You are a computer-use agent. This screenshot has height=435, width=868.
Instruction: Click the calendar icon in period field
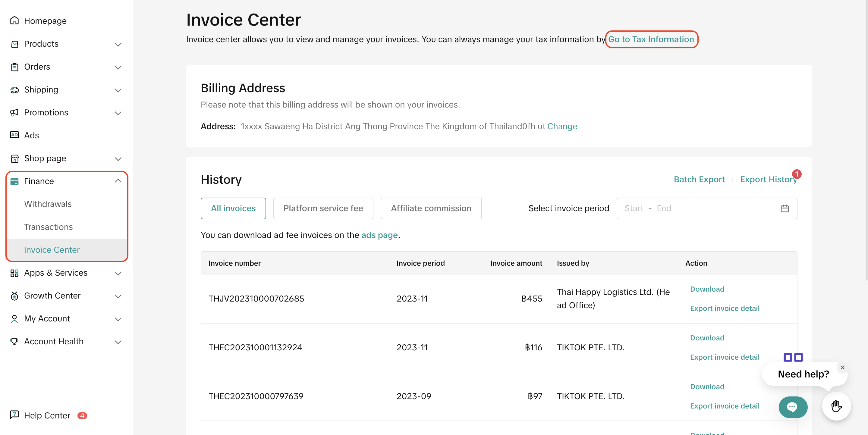(x=785, y=208)
